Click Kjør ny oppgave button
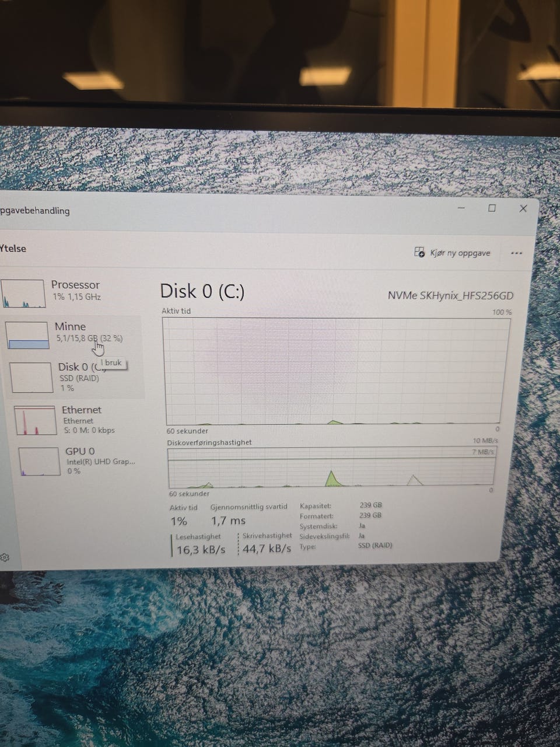 pos(453,253)
